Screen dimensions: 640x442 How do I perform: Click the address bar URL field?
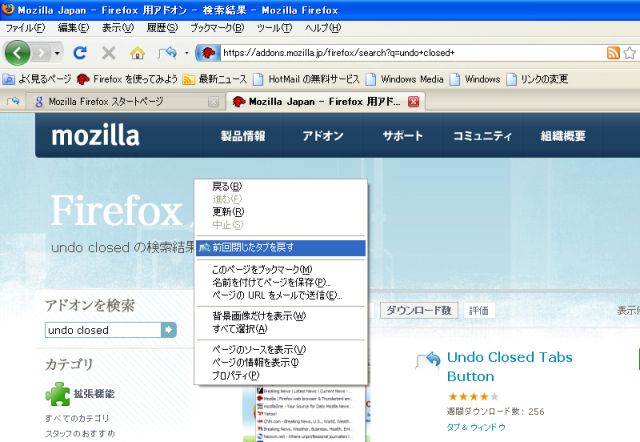coord(412,53)
